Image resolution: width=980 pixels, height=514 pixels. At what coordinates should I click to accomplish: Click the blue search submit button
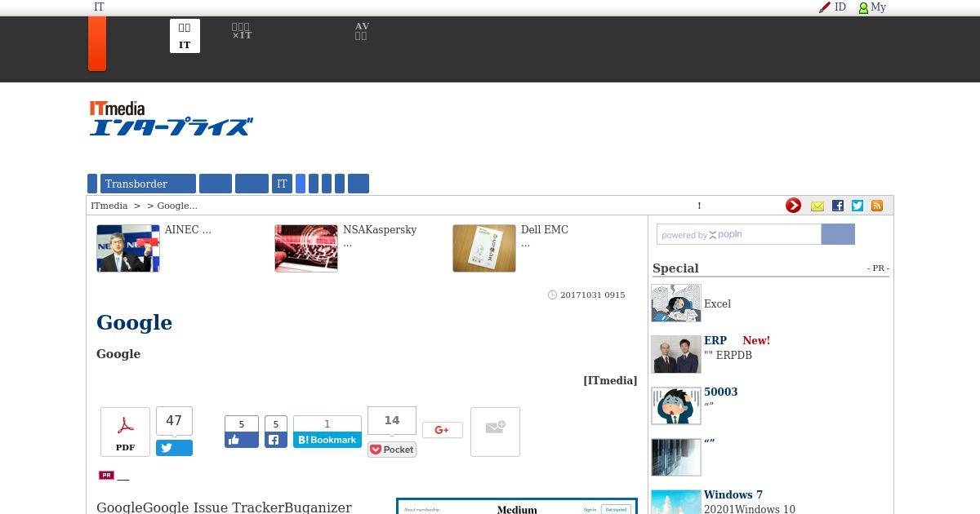click(x=838, y=234)
